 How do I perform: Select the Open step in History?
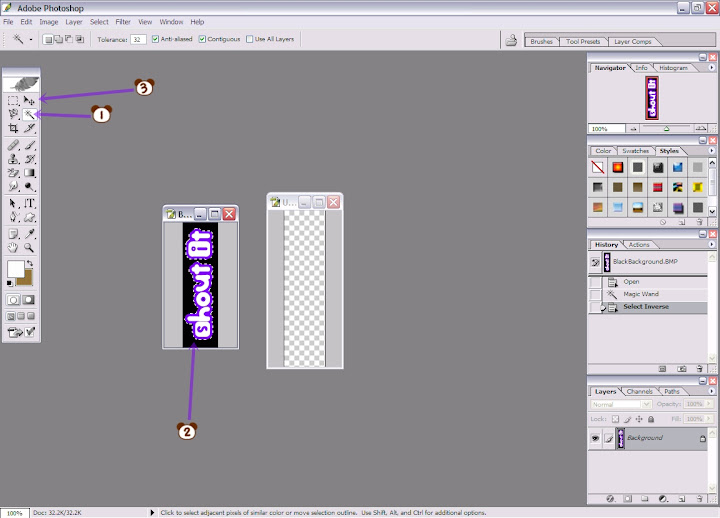coord(631,282)
